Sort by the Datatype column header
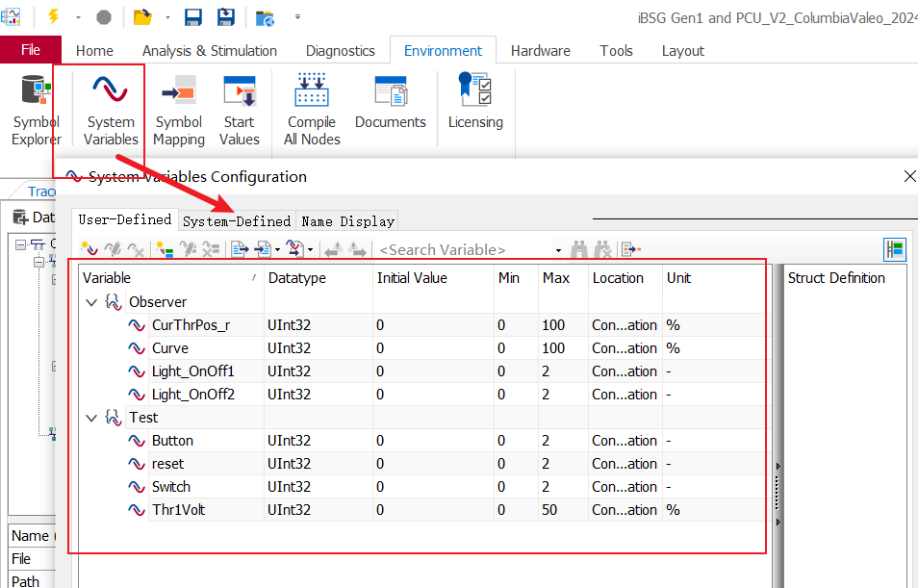Viewport: 918px width, 588px height. coord(297,278)
